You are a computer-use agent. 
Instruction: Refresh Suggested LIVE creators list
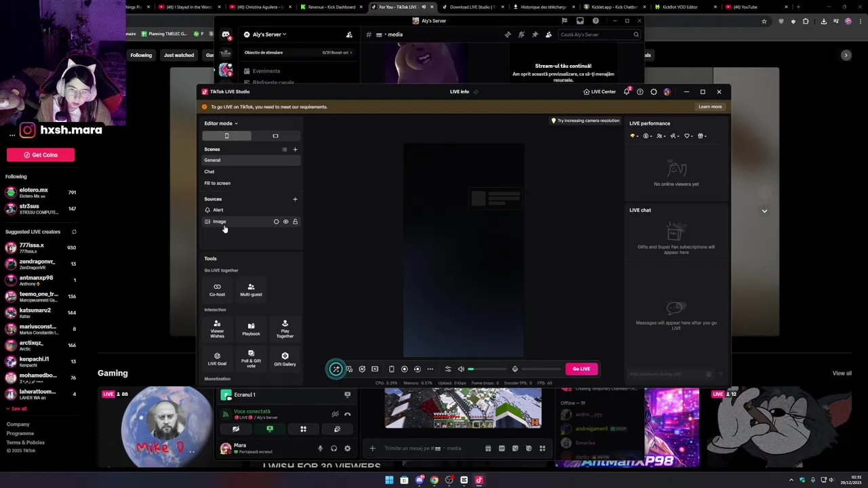(x=74, y=232)
